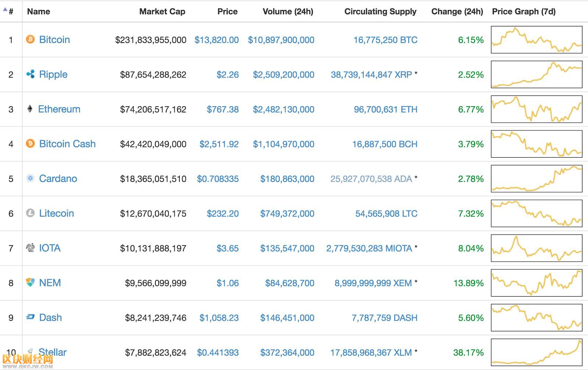Click the Litecoin logo icon
The height and width of the screenshot is (370, 588).
click(30, 213)
